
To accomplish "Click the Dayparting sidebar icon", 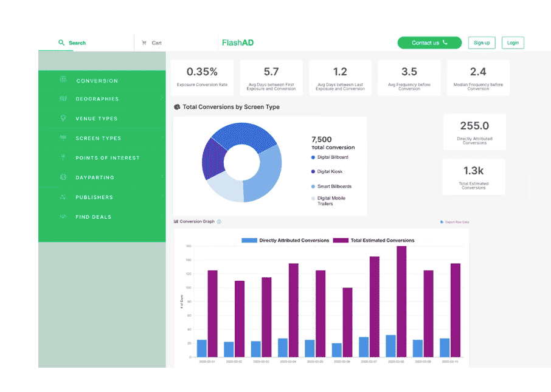I will 63,177.
